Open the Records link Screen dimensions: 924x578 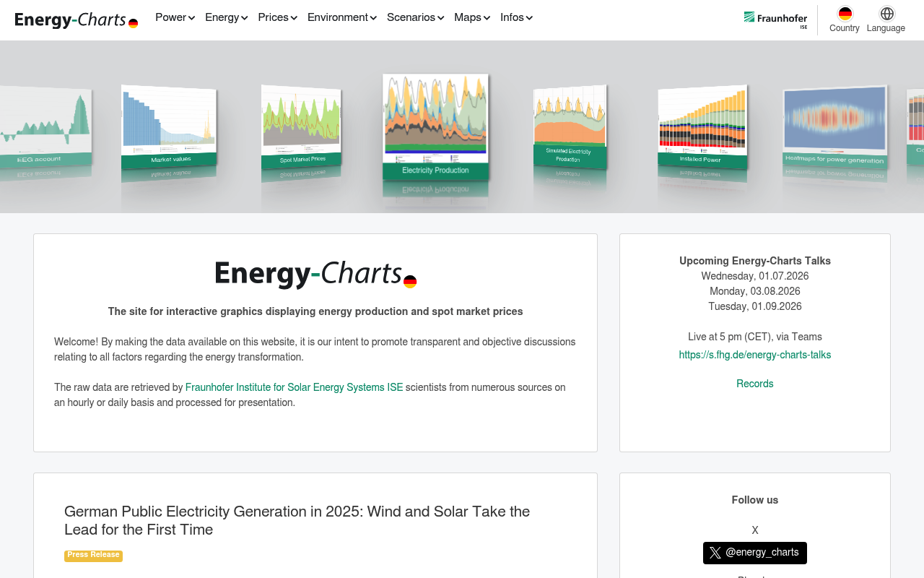(x=755, y=384)
